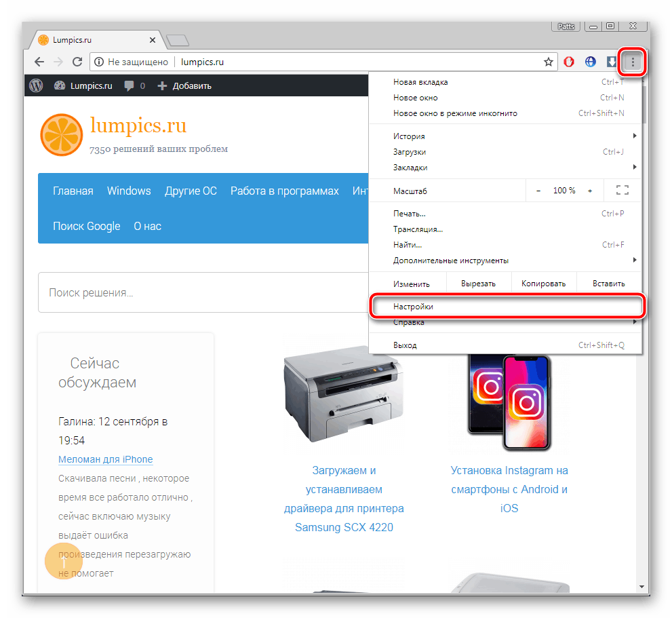Image resolution: width=672 pixels, height=618 pixels.
Task: Select 'Печать...' menu entry
Action: pyautogui.click(x=505, y=214)
